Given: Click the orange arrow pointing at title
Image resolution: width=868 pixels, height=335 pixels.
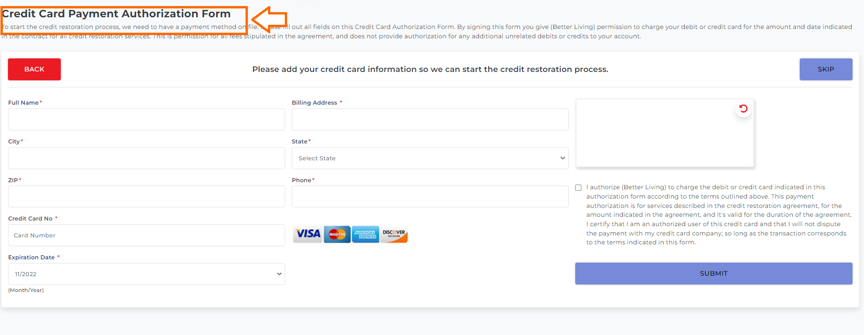Looking at the screenshot, I should (269, 19).
